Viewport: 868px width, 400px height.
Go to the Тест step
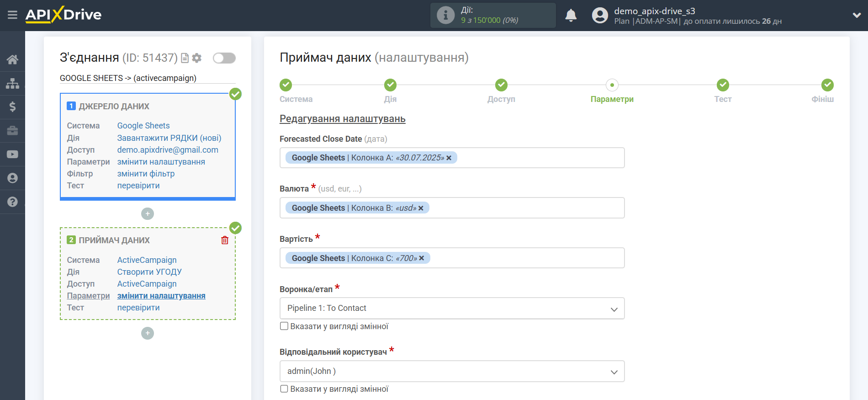coord(723,85)
